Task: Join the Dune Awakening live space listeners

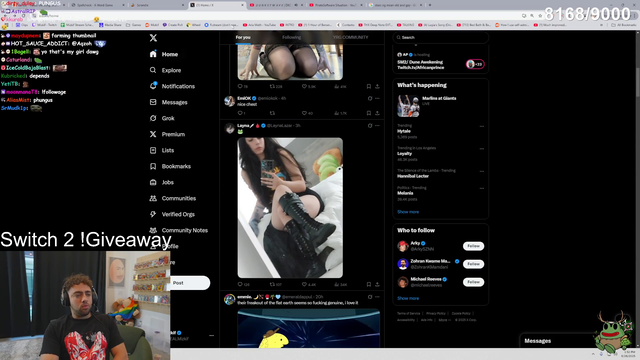Action: [x=475, y=64]
